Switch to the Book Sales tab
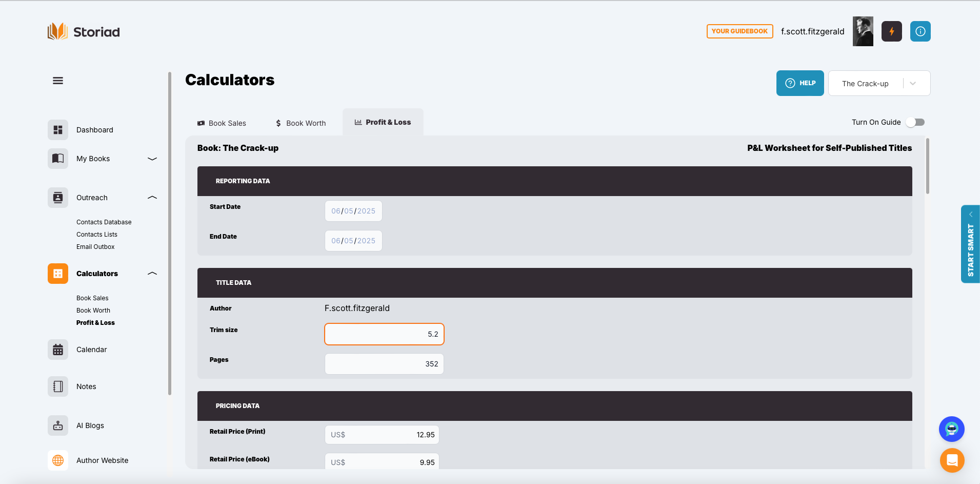This screenshot has height=484, width=980. (x=222, y=123)
